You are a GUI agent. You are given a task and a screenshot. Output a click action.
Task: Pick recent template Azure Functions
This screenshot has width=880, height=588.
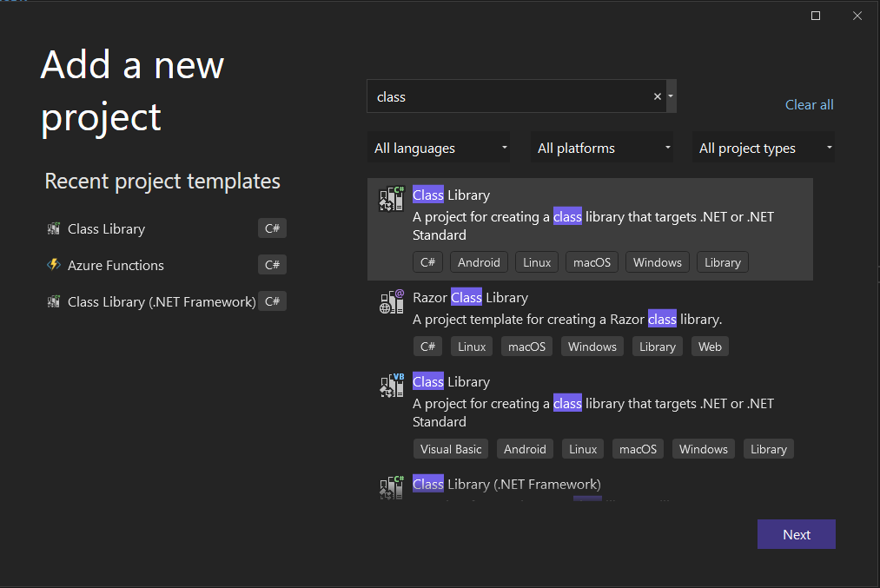point(166,265)
